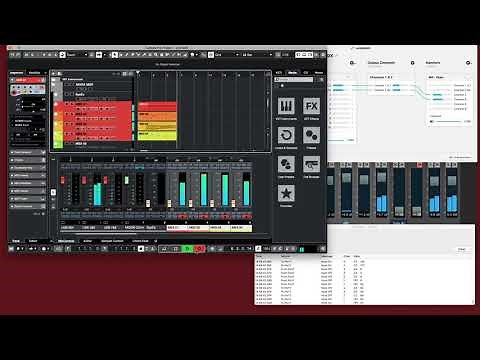Viewport: 480px width, 360px height.
Task: Click the red Record transport button
Action: pyautogui.click(x=199, y=249)
